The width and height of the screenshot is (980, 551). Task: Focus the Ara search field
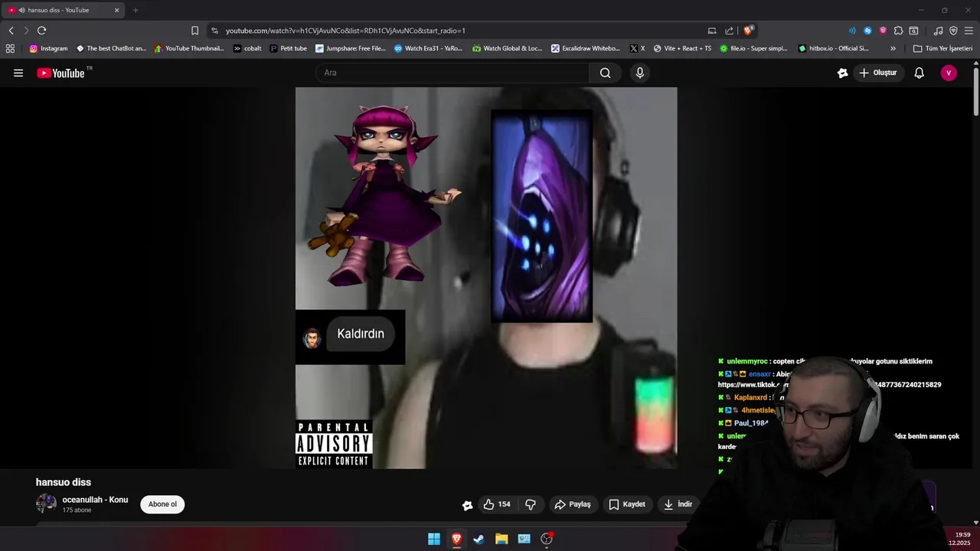[x=452, y=73]
